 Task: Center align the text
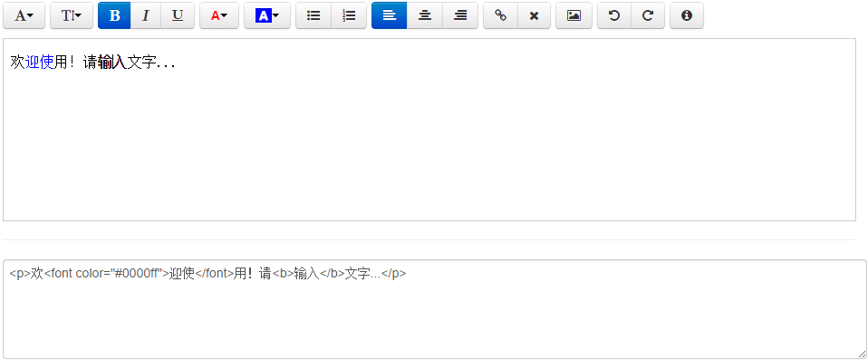(x=425, y=15)
